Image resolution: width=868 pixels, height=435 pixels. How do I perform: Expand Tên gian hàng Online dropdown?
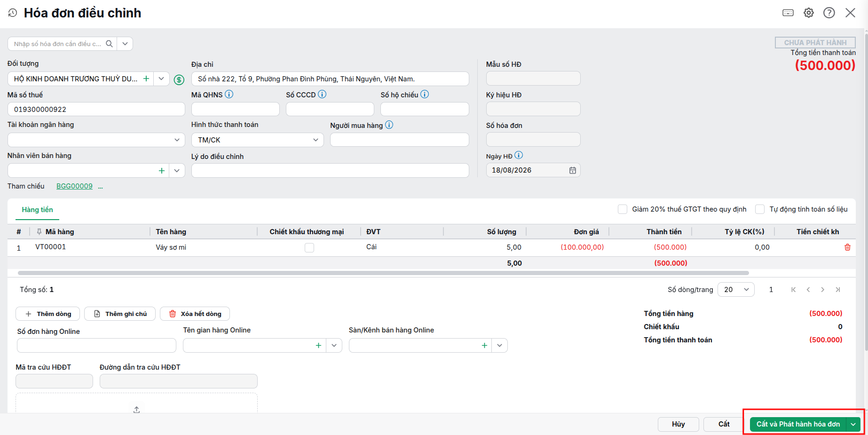tap(334, 345)
